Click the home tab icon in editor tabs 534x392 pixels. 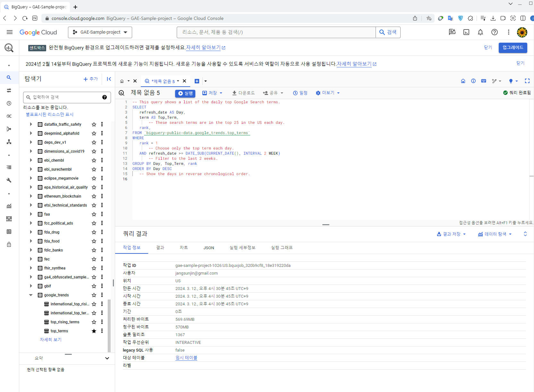coord(122,81)
